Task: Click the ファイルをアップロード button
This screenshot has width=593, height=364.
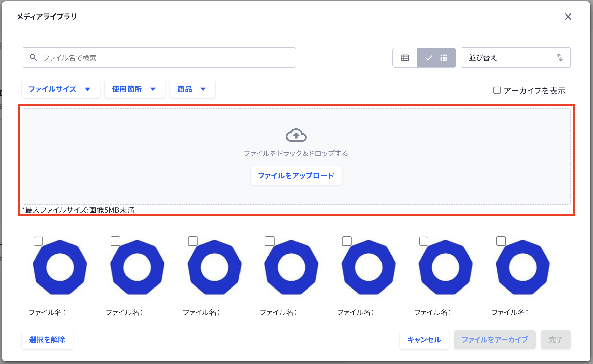Action: click(296, 176)
